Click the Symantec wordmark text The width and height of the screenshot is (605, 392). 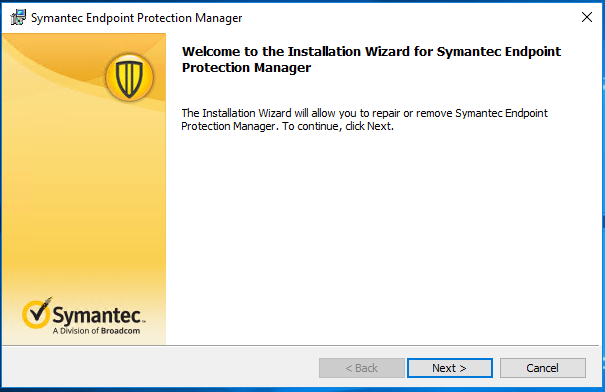[98, 315]
